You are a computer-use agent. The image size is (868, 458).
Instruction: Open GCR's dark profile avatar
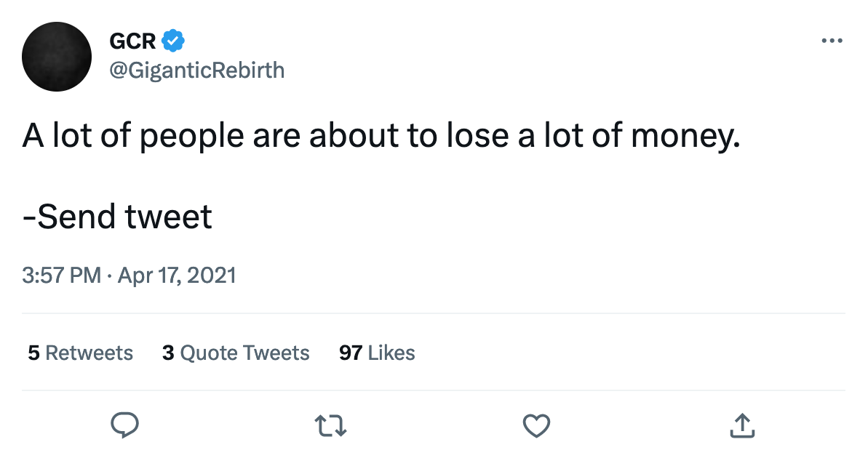57,57
